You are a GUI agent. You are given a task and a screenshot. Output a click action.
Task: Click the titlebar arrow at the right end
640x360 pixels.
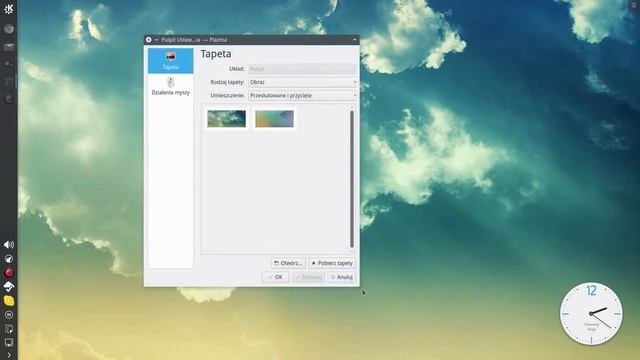pos(354,40)
